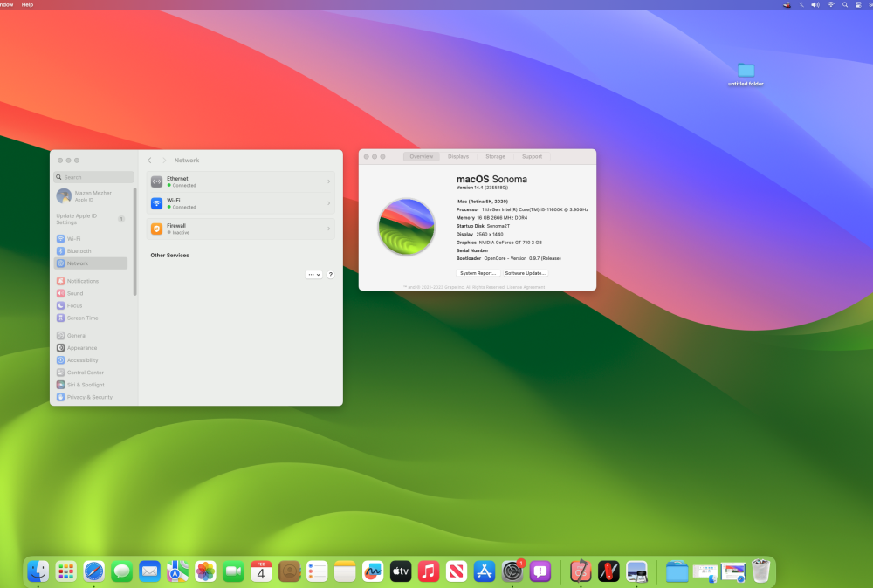873x588 pixels.
Task: Switch to the Support tab
Action: pos(532,156)
